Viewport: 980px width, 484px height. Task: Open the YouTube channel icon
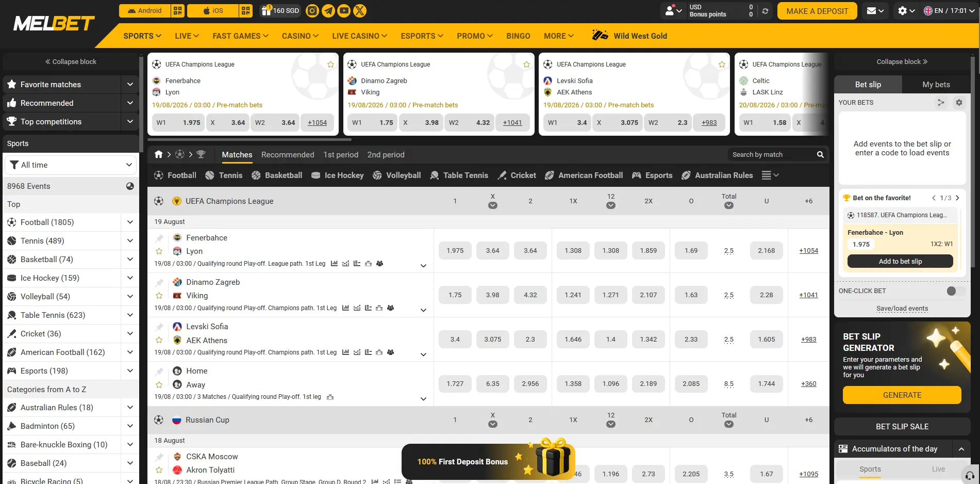coord(344,11)
